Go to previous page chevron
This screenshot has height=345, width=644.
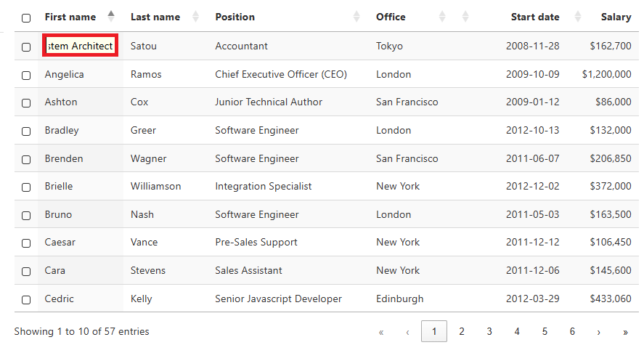tap(408, 332)
